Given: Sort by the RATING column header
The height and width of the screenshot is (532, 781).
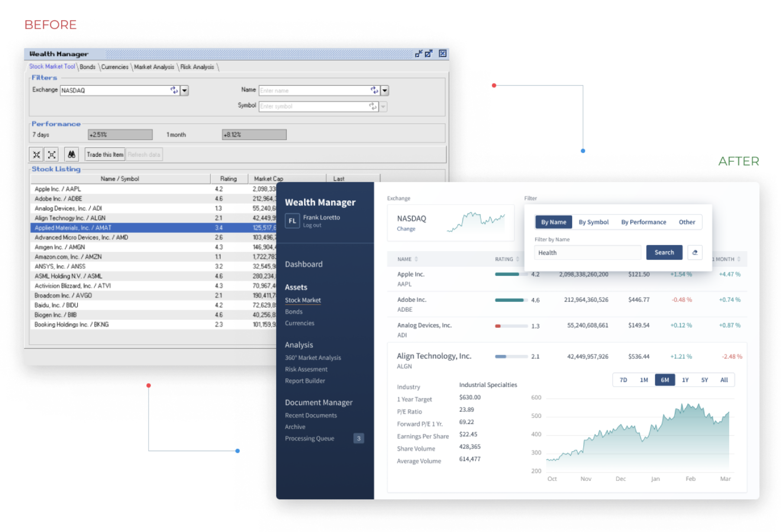Looking at the screenshot, I should (x=504, y=259).
